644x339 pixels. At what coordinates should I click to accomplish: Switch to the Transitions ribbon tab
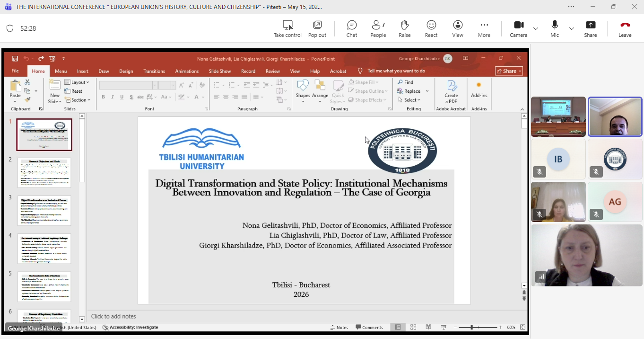coord(154,71)
